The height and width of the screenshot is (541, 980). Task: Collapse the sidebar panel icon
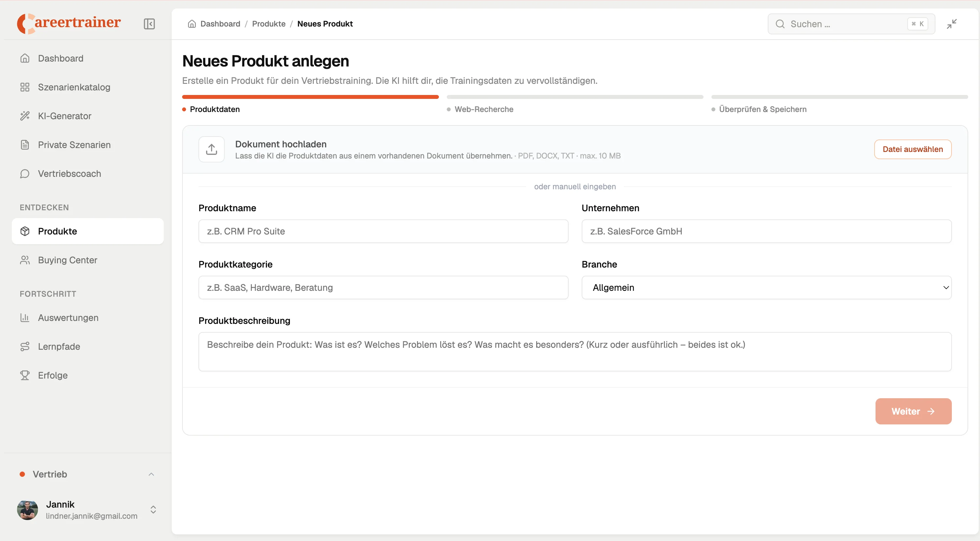(x=149, y=24)
